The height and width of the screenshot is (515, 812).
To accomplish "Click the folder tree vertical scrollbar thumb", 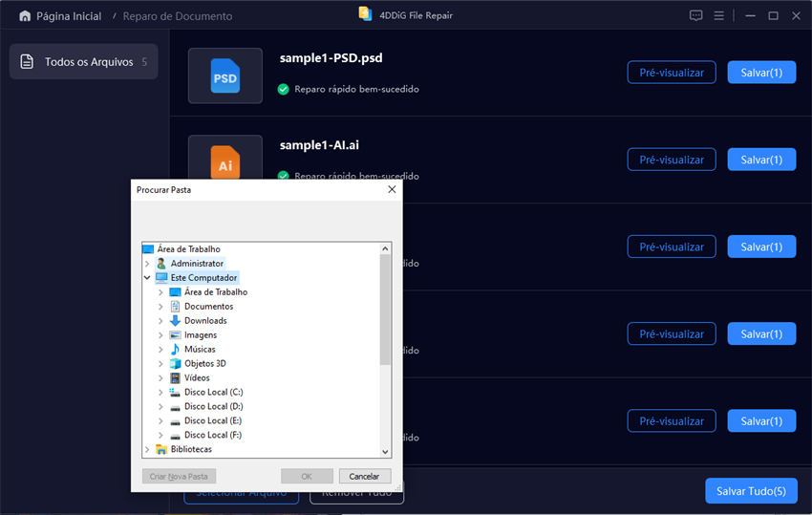I will [385, 310].
